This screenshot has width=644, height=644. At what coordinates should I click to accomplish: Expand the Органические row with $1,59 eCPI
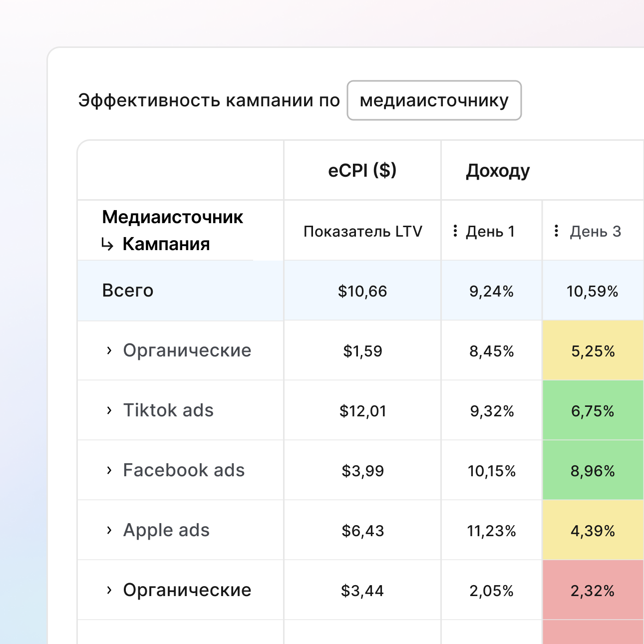[x=109, y=350]
